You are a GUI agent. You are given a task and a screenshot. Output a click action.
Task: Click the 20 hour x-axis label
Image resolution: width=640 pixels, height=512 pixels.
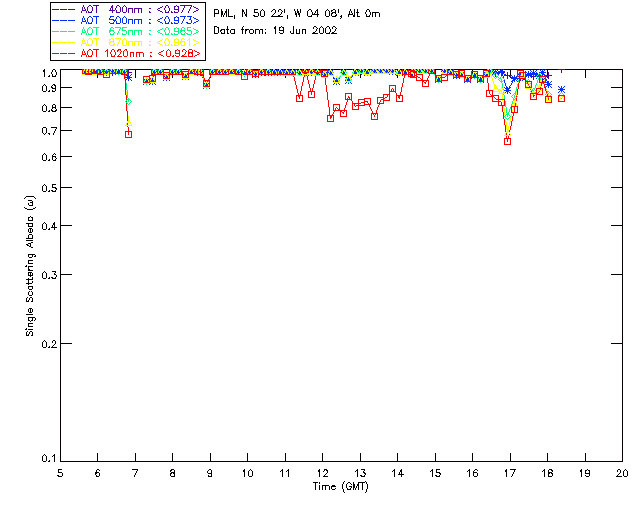tap(622, 473)
